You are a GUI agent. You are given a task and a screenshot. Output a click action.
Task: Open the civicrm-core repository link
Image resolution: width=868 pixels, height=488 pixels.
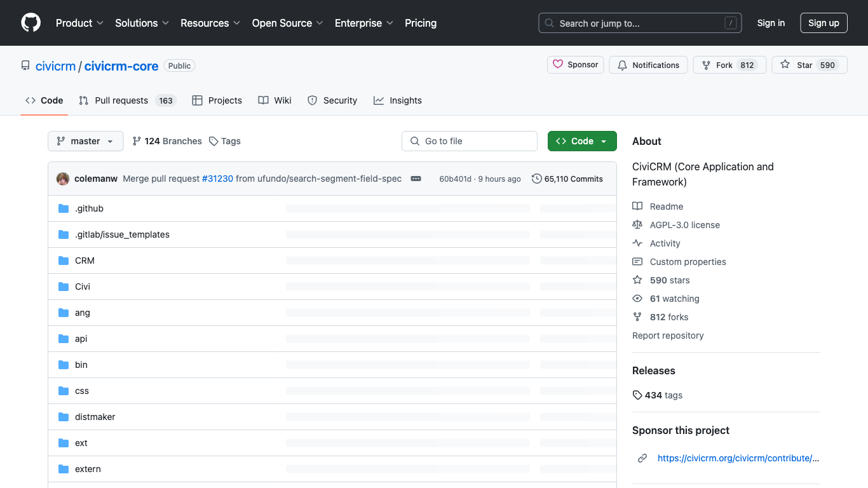point(121,66)
